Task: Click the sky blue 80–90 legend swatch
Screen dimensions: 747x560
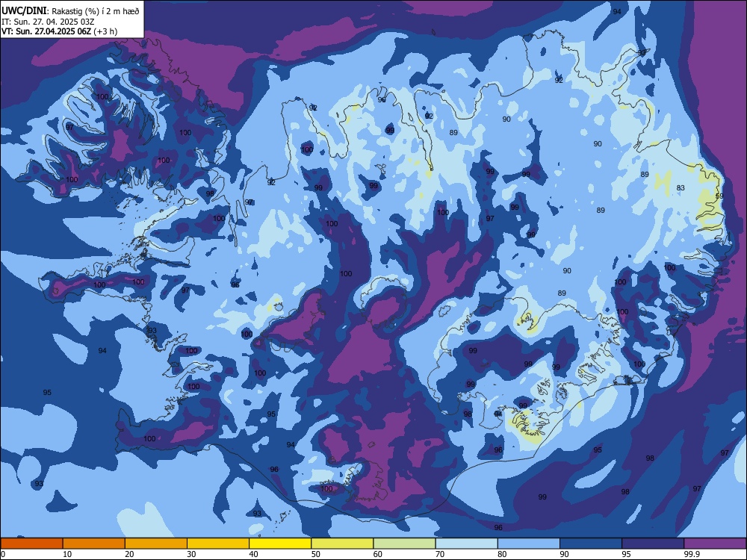Action: point(529,544)
